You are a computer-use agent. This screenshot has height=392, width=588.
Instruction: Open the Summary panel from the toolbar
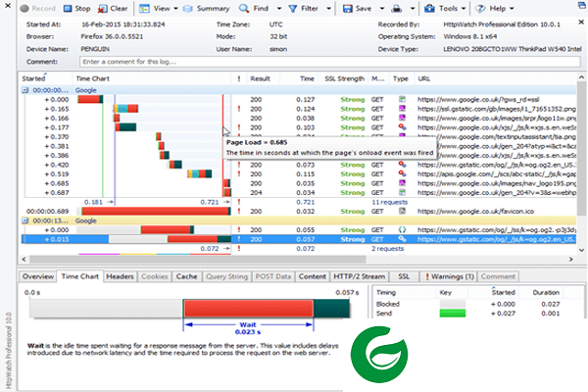(x=206, y=8)
